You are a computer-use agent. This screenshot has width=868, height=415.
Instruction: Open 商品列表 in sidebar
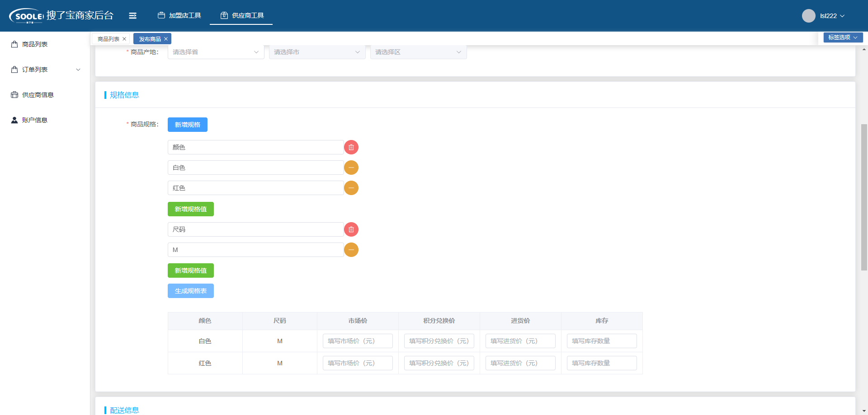[35, 44]
